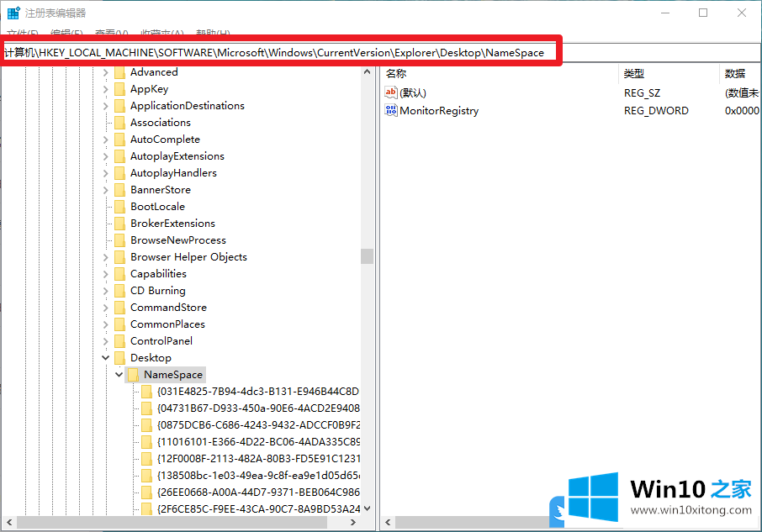Image resolution: width=762 pixels, height=532 pixels.
Task: Collapse the NameSpace key
Action: tap(119, 375)
